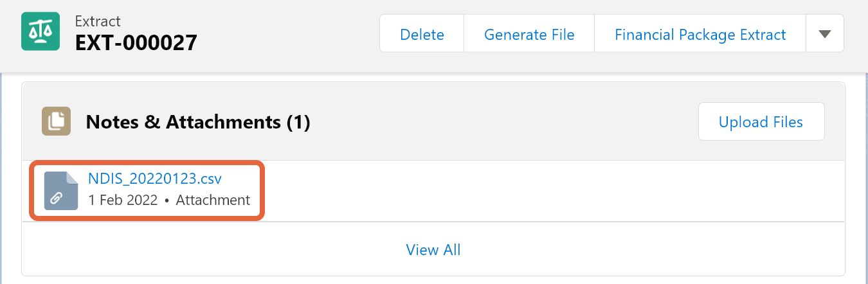Open the Notes & Attachments (1) heading
The image size is (868, 284).
(x=198, y=121)
